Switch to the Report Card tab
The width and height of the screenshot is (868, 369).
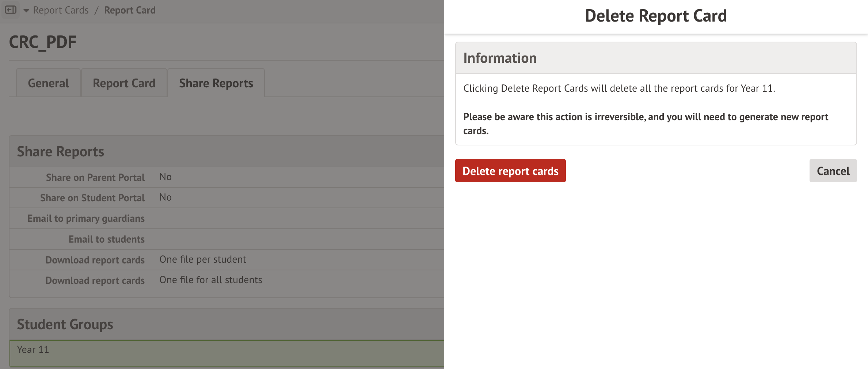[124, 83]
